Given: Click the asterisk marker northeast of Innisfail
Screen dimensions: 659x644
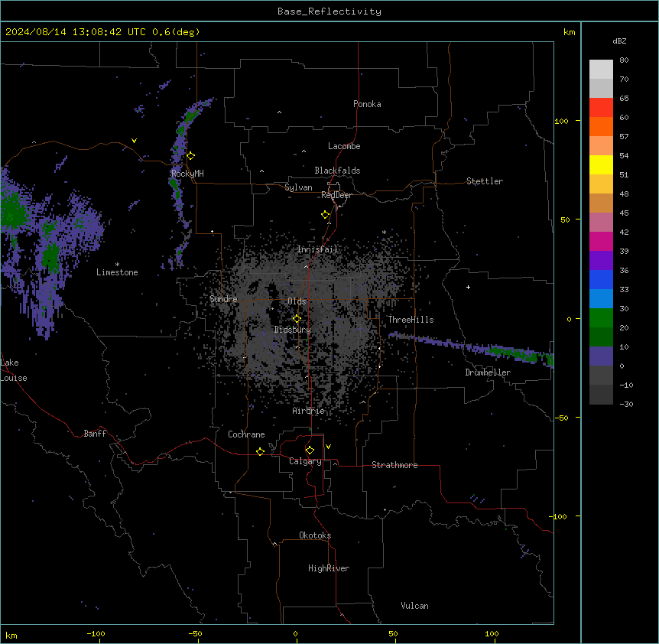Looking at the screenshot, I should (384, 232).
